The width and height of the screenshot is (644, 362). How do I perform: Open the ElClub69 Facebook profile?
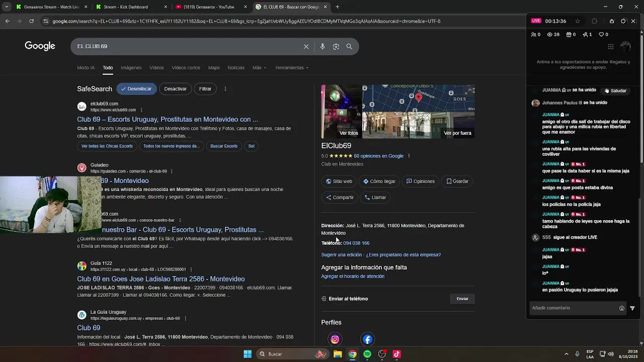(x=368, y=339)
